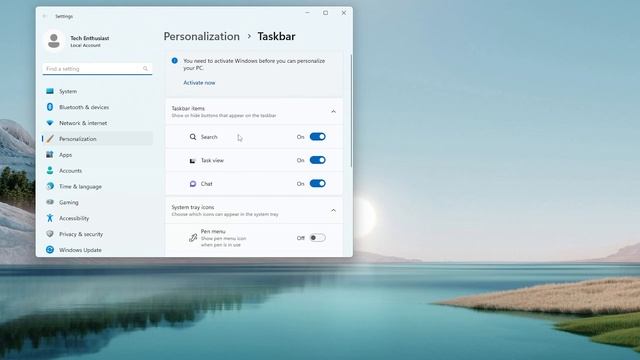Click the Privacy & security shield icon
The width and height of the screenshot is (640, 360).
(50, 234)
